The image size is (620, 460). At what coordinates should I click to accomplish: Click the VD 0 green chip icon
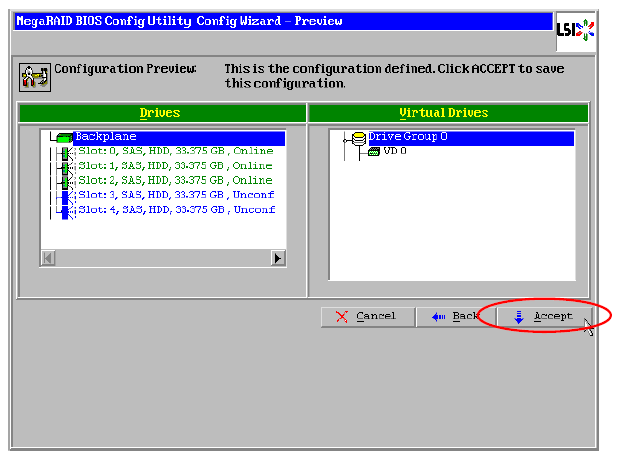pyautogui.click(x=374, y=151)
